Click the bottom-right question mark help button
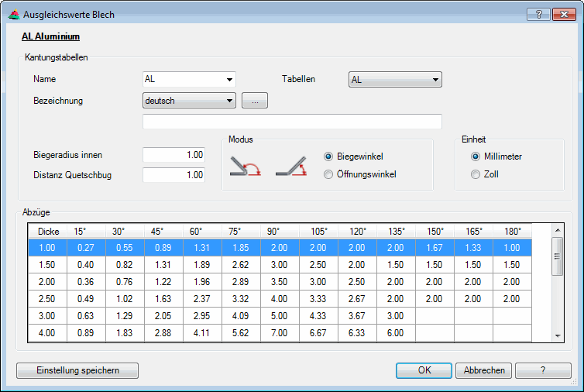The image size is (584, 392). click(543, 370)
